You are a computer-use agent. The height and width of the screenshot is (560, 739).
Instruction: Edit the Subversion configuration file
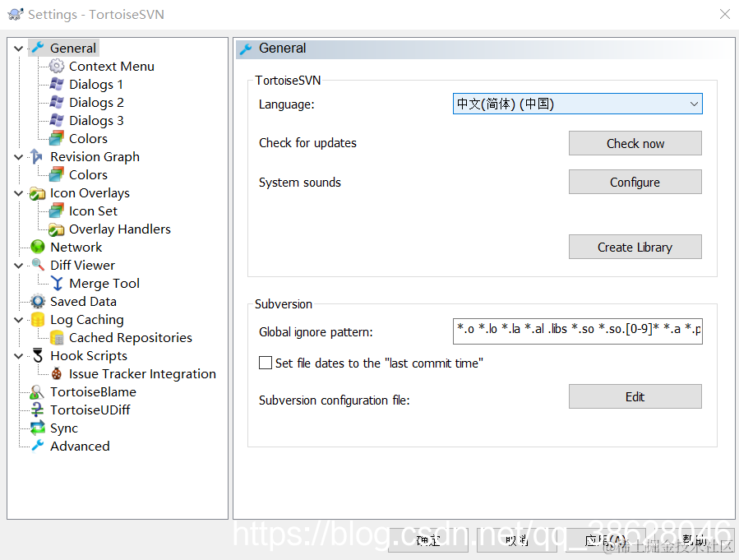(x=635, y=396)
